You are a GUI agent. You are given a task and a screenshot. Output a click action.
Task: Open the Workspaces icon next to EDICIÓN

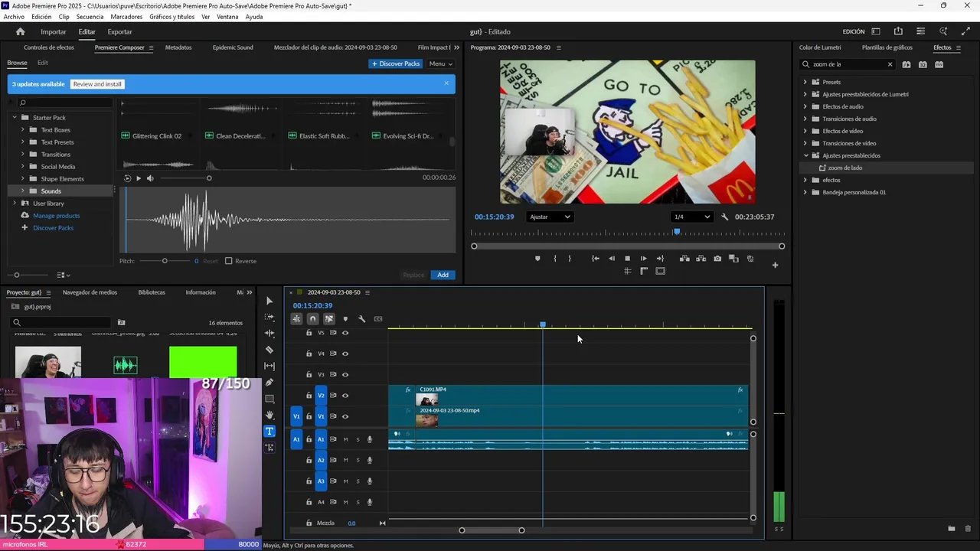(876, 31)
